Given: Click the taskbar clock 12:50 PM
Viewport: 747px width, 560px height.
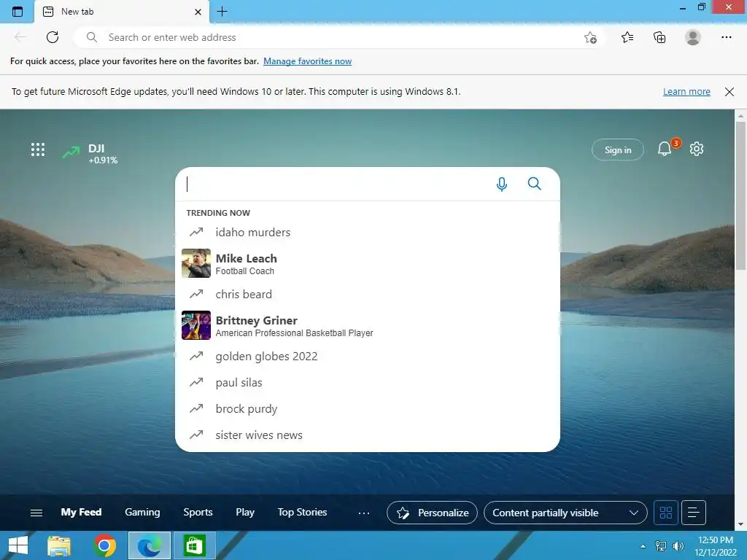Looking at the screenshot, I should click(716, 545).
